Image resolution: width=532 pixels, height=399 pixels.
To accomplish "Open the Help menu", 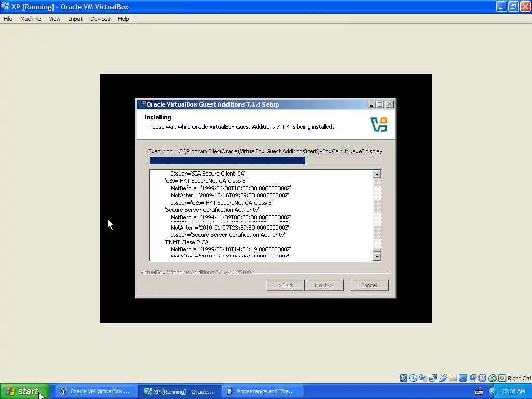I will (124, 19).
